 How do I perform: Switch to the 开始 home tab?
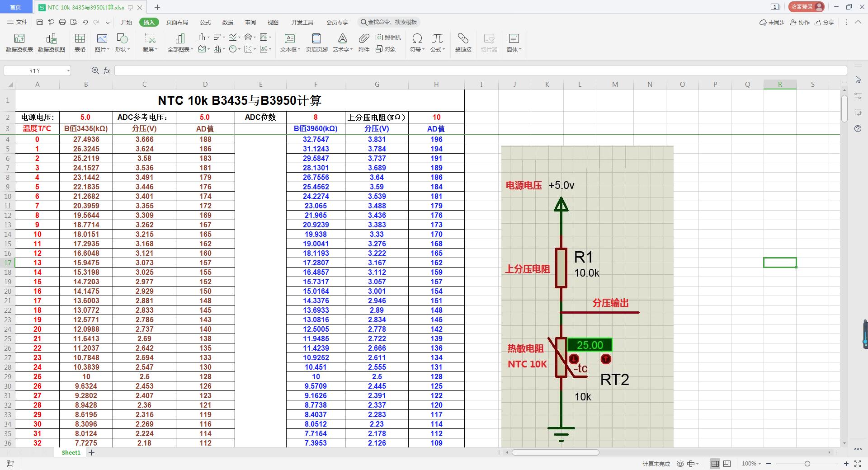pos(127,22)
